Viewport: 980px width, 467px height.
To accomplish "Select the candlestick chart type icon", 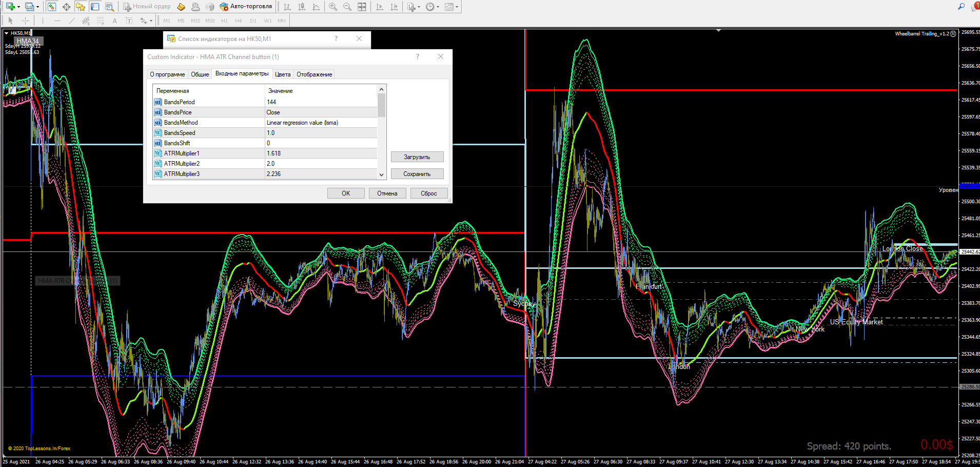I will 302,7.
